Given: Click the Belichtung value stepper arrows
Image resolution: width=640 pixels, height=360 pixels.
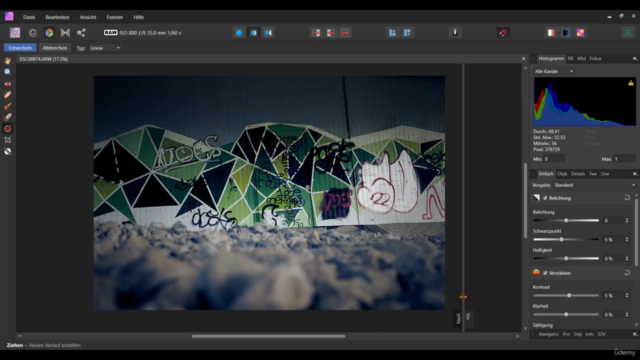Looking at the screenshot, I should coord(627,220).
